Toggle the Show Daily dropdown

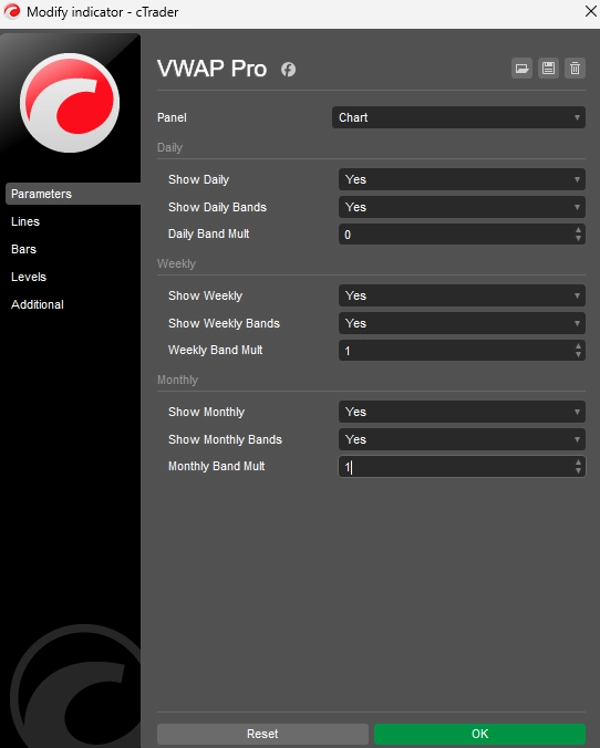coord(461,180)
